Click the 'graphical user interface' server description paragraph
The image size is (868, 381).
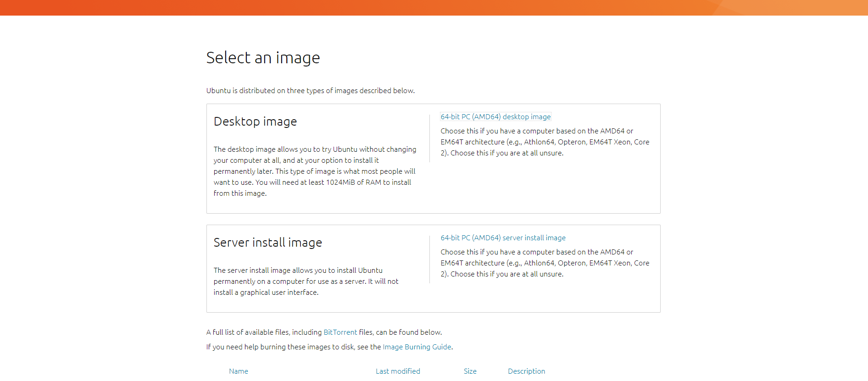point(306,282)
